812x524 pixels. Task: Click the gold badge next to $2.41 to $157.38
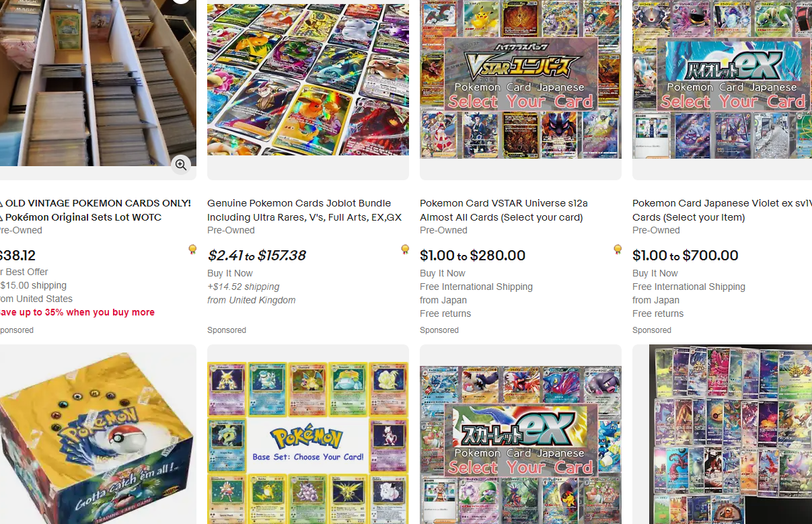pyautogui.click(x=405, y=250)
